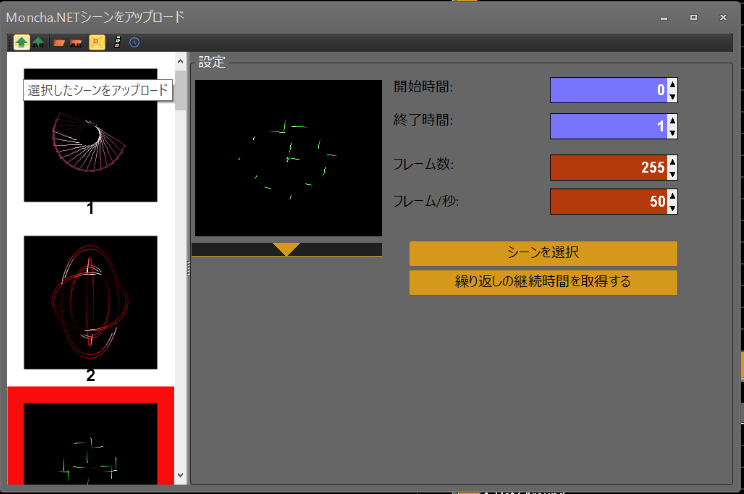
Task: Click the scene number 2 caption
Action: (91, 375)
